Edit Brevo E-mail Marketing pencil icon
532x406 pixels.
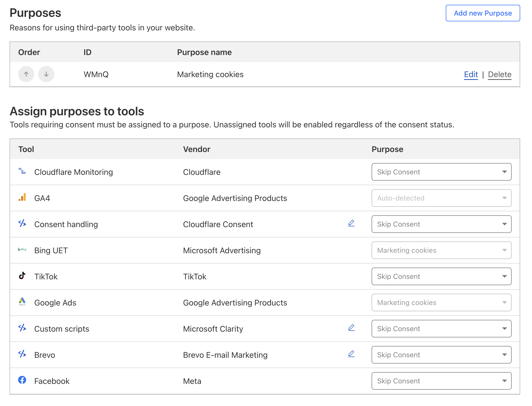click(x=351, y=354)
